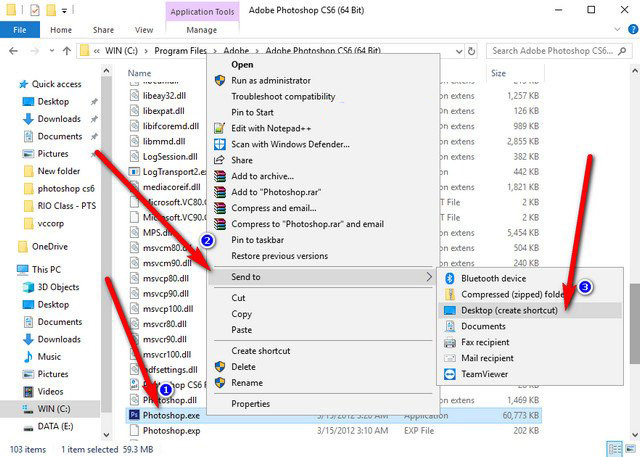Expand hidden breadcrumb path chevrons
This screenshot has height=457, width=640.
point(96,51)
